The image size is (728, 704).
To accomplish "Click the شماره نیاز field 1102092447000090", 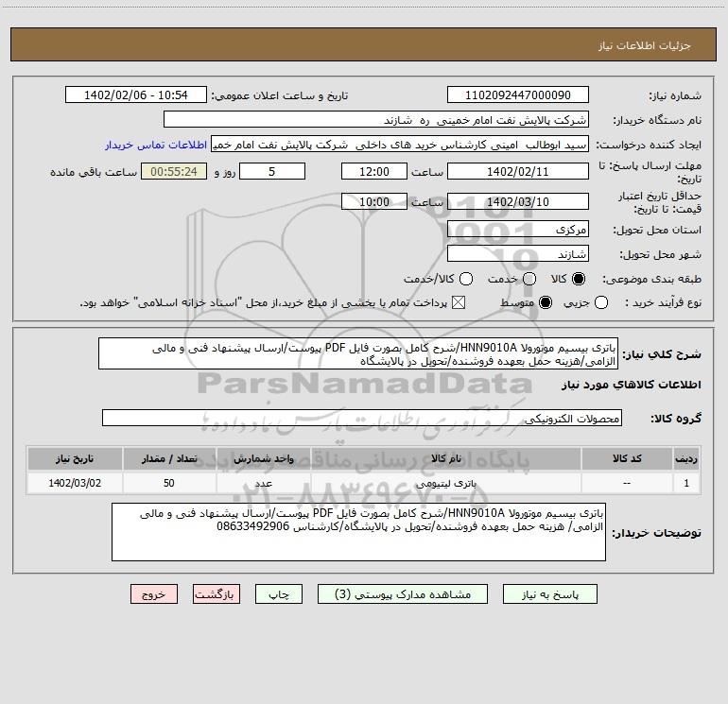I will coord(518,95).
